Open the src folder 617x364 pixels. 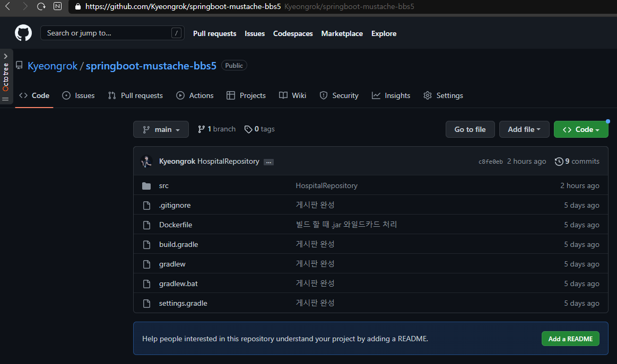(x=164, y=185)
